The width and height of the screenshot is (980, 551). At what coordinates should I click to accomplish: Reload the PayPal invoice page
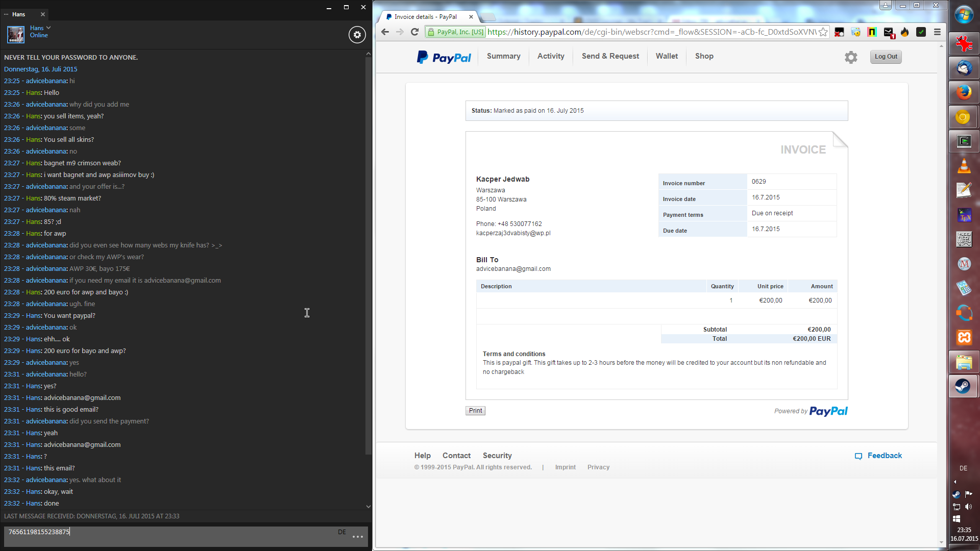click(414, 32)
